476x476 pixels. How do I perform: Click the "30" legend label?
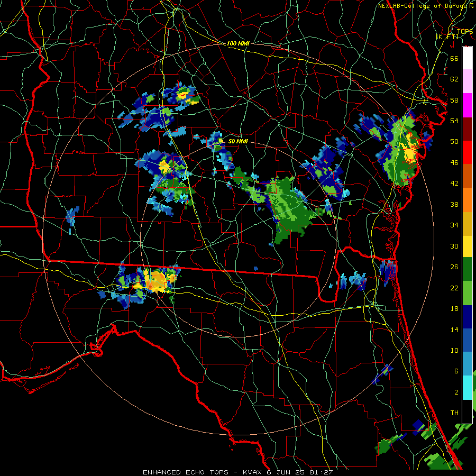click(x=454, y=246)
